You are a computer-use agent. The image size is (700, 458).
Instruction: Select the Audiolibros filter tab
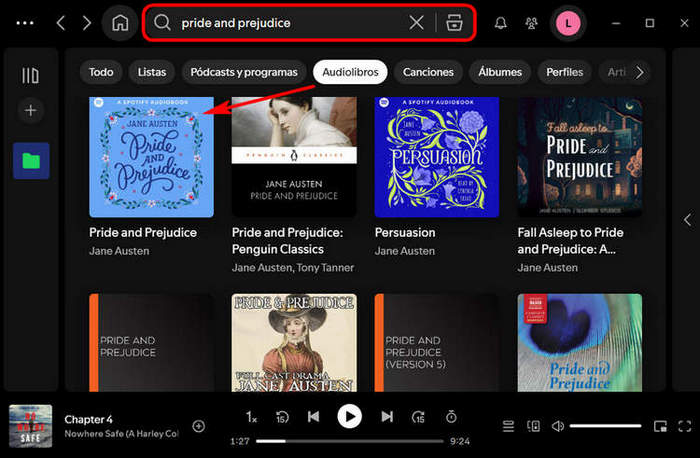(350, 72)
